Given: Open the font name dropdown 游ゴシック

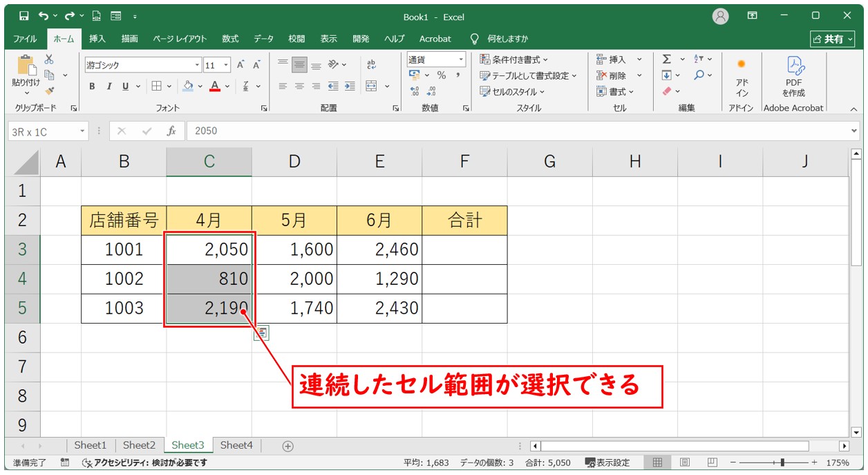Looking at the screenshot, I should point(142,65).
